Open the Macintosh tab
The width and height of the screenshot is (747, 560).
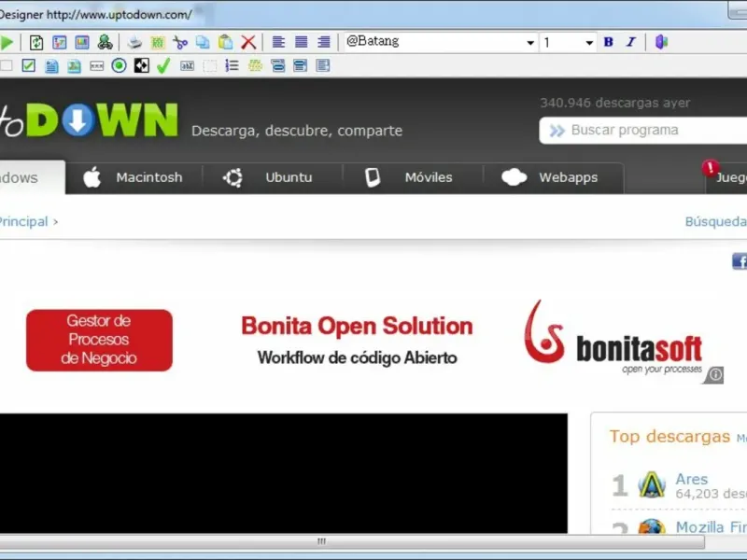pos(134,177)
